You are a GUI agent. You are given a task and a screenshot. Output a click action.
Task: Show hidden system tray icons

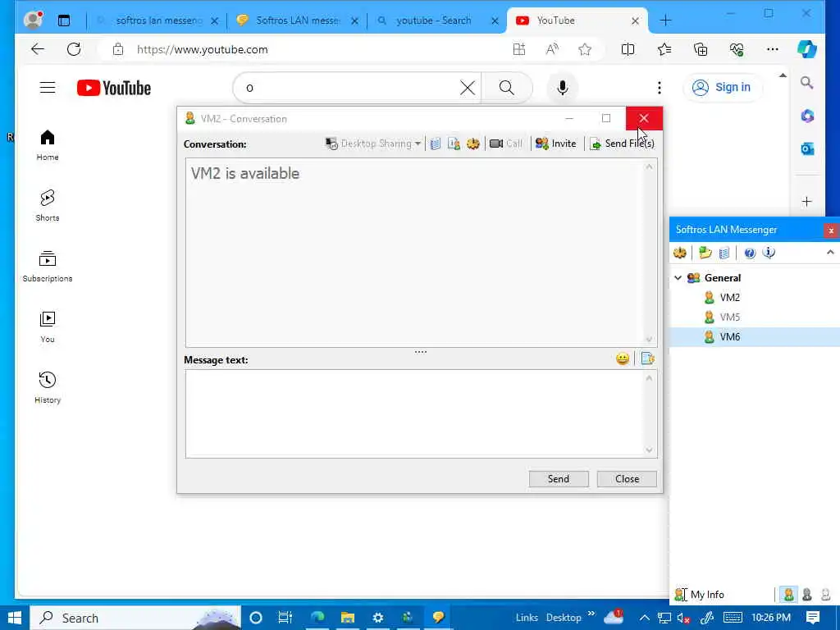coord(645,618)
